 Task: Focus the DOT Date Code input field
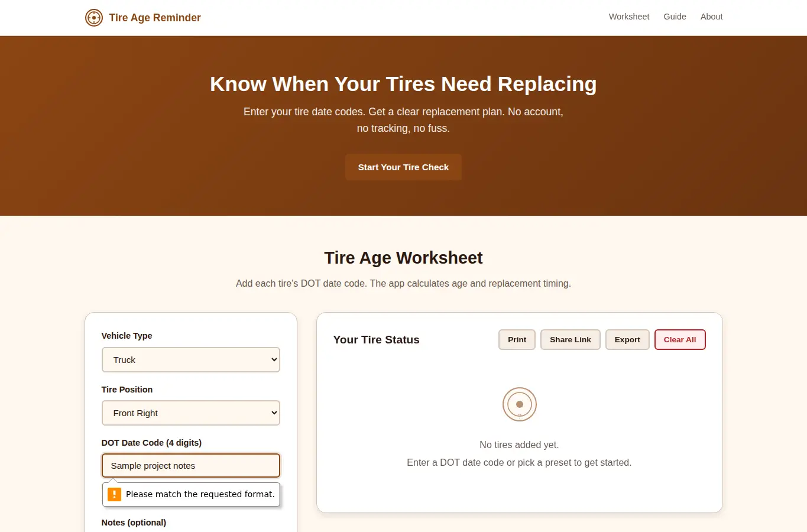[x=191, y=465]
